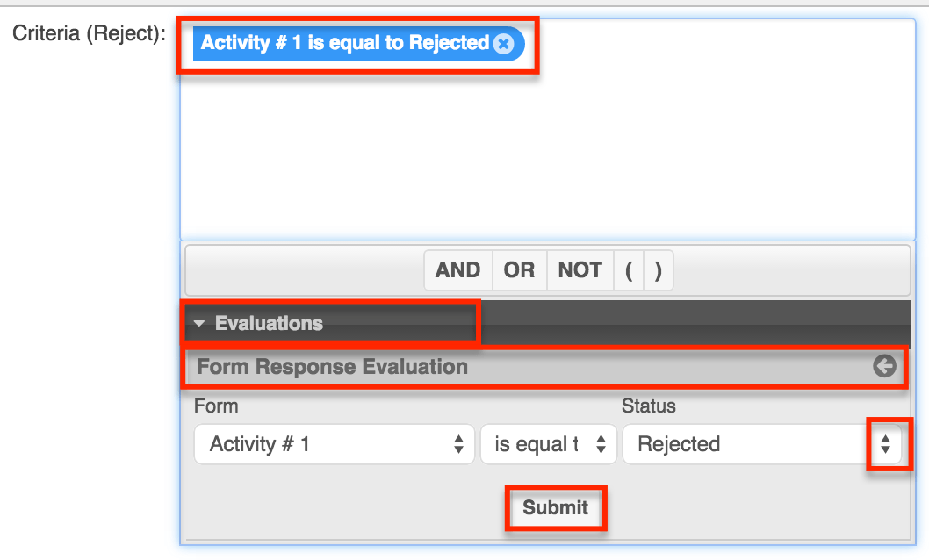This screenshot has height=560, width=929.
Task: Click the Form Response Evaluation header title
Action: click(x=332, y=367)
